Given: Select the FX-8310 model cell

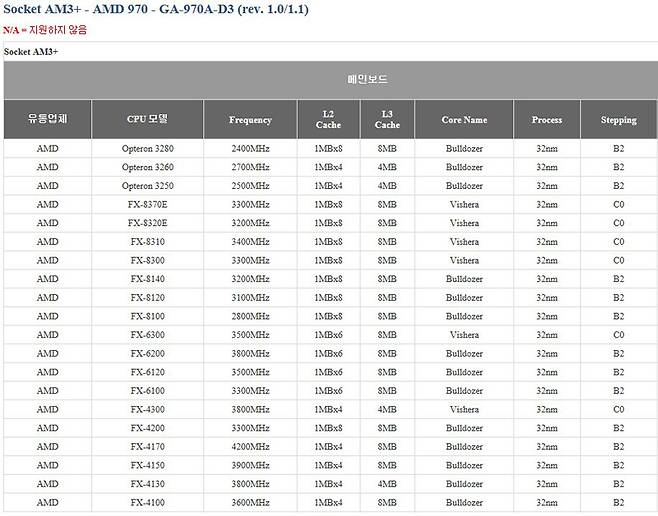Looking at the screenshot, I should [148, 242].
